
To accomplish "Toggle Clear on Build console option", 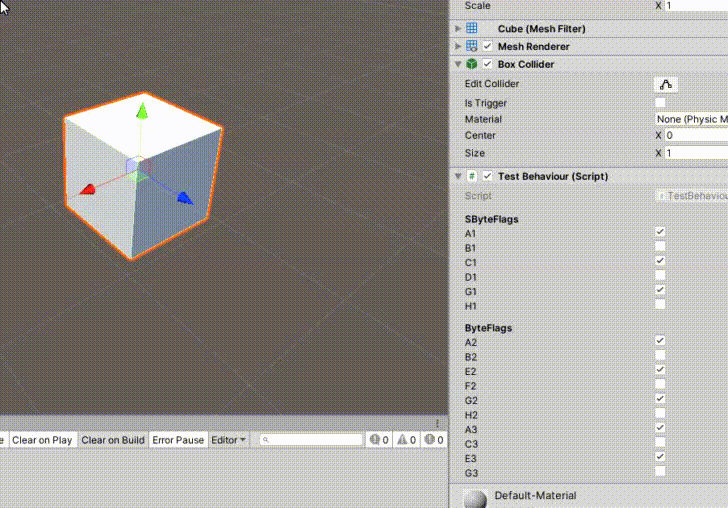I will (x=113, y=439).
